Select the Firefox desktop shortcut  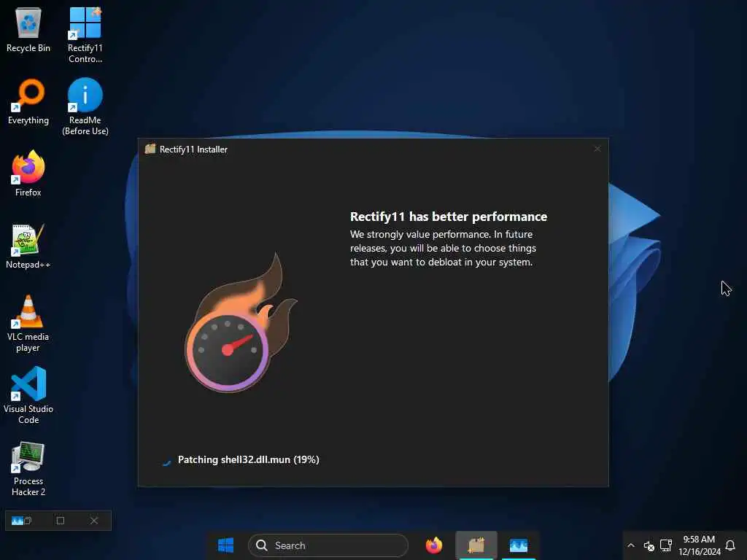(28, 174)
